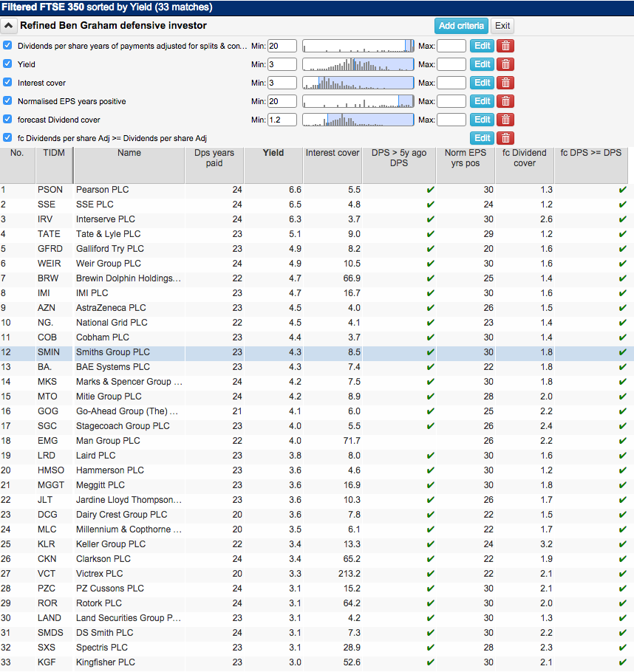634x672 pixels.
Task: Delete the Yield criterion with trash icon
Action: [505, 64]
